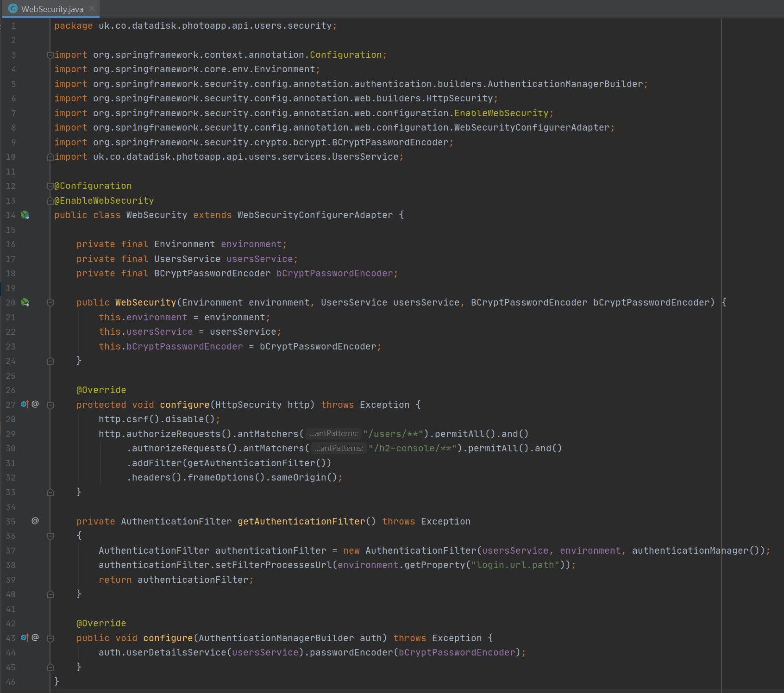Screen dimensions: 784x693
Task: Collapse the import statements block
Action: (x=50, y=55)
